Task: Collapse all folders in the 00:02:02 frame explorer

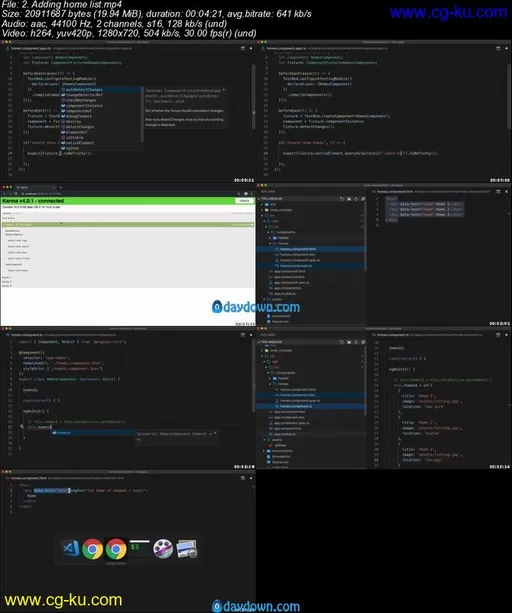Action: 363,199
